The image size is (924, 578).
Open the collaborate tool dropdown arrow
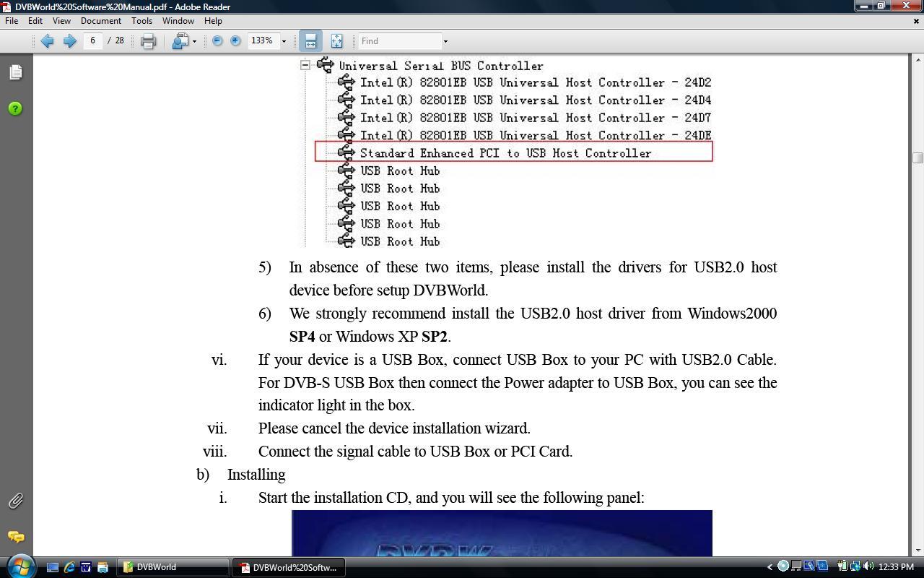(194, 41)
